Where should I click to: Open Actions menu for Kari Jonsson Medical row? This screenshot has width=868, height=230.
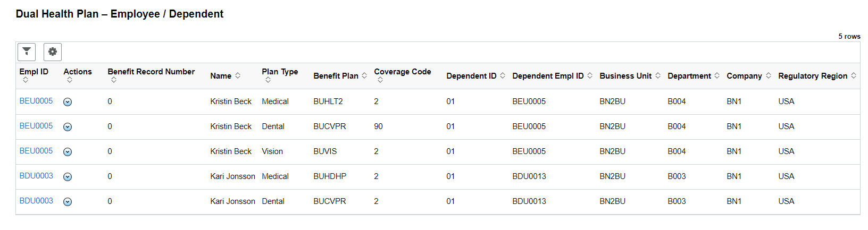tap(68, 177)
